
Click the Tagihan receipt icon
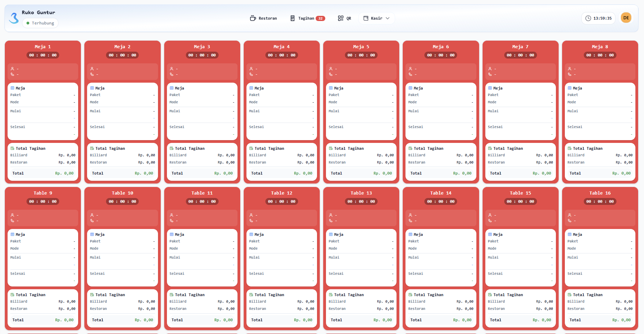[293, 18]
